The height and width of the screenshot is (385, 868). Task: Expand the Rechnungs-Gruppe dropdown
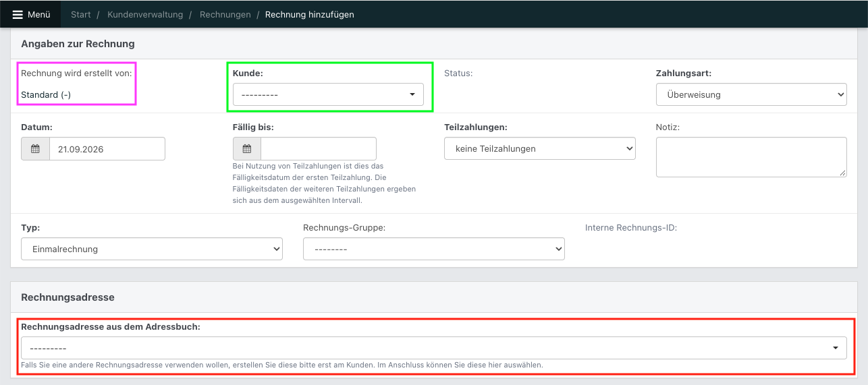[x=434, y=249]
